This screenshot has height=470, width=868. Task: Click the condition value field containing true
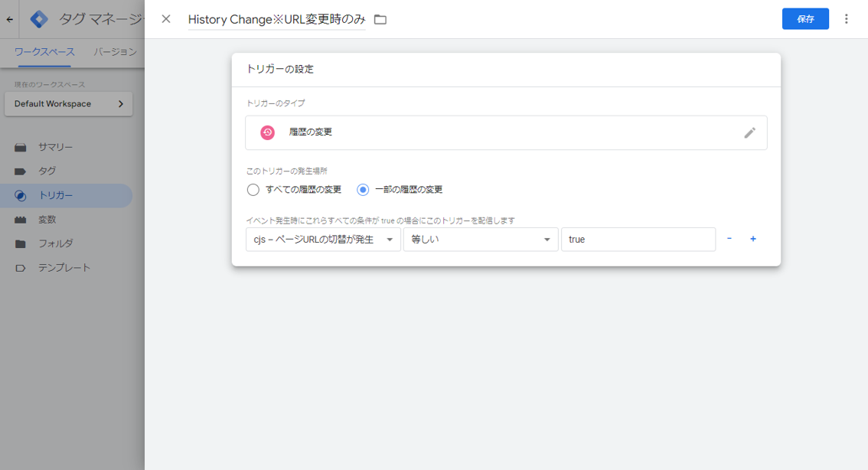638,240
